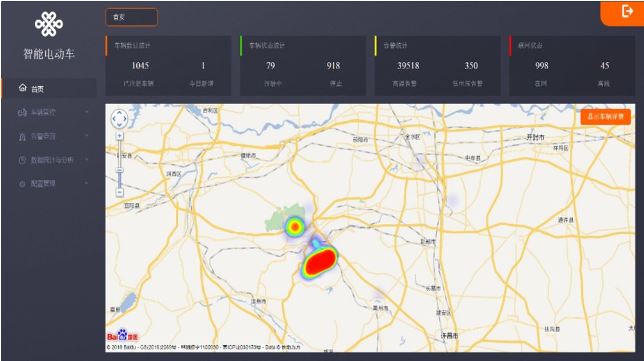
Task: Click the vehicle monitoring sidebar icon
Action: click(22, 112)
